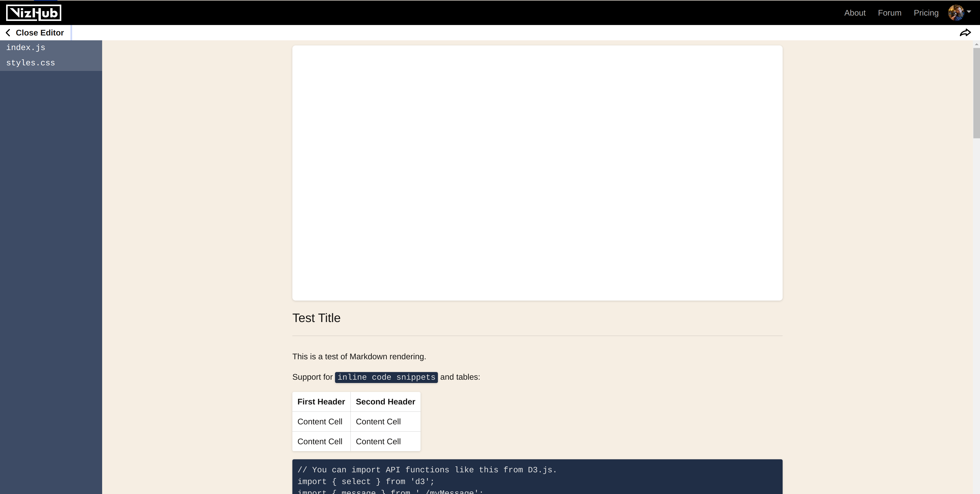
Task: Navigate to Pricing
Action: point(926,13)
